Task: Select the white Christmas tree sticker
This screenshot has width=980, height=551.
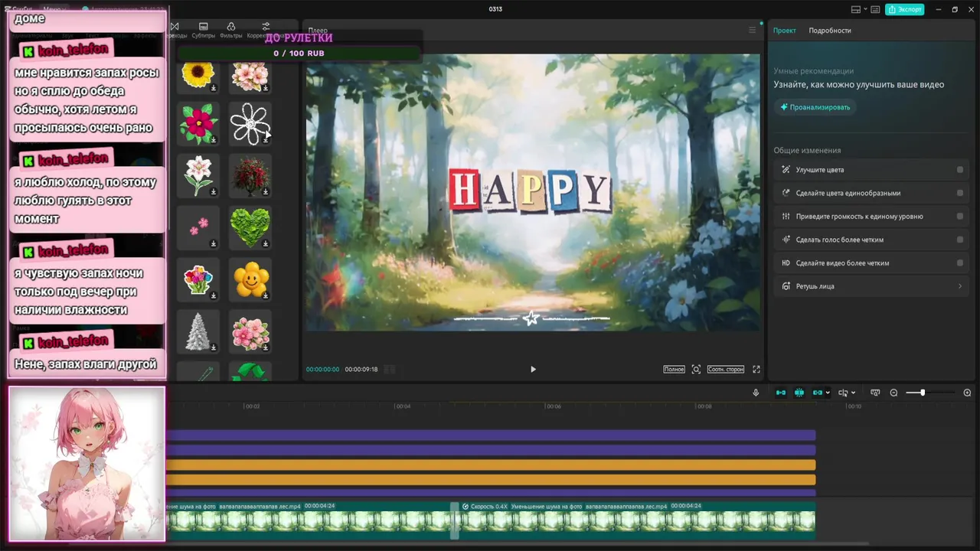Action: [198, 331]
